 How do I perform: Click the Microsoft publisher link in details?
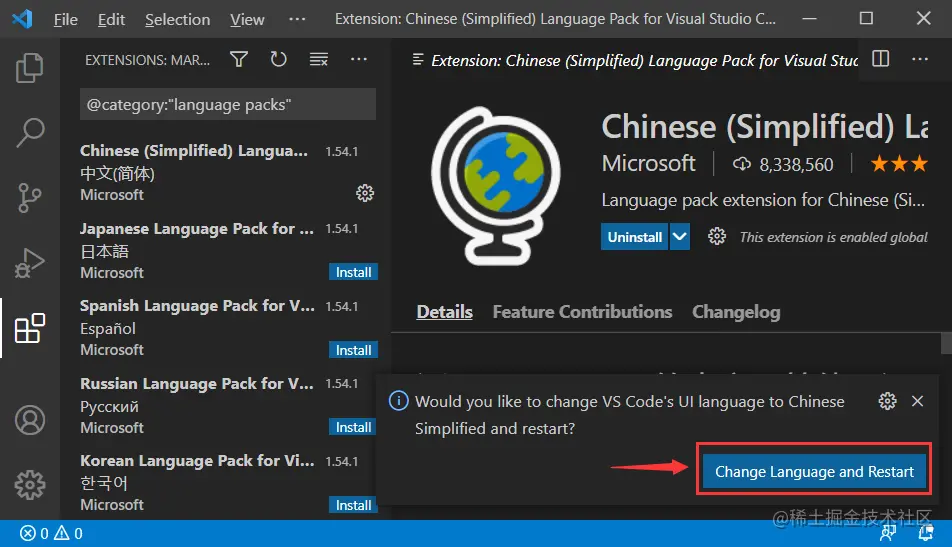pyautogui.click(x=648, y=163)
